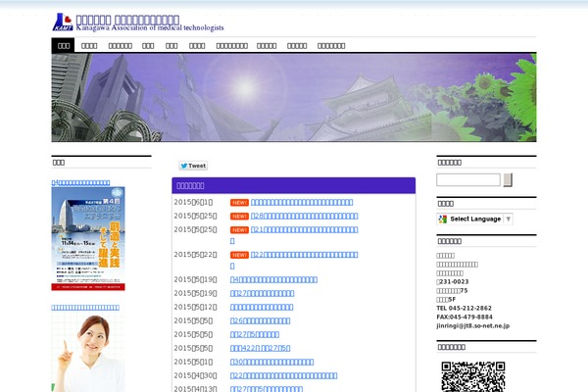This screenshot has height=392, width=588.
Task: Open the 5月19日 news link starting with 4
Action: tap(273, 280)
